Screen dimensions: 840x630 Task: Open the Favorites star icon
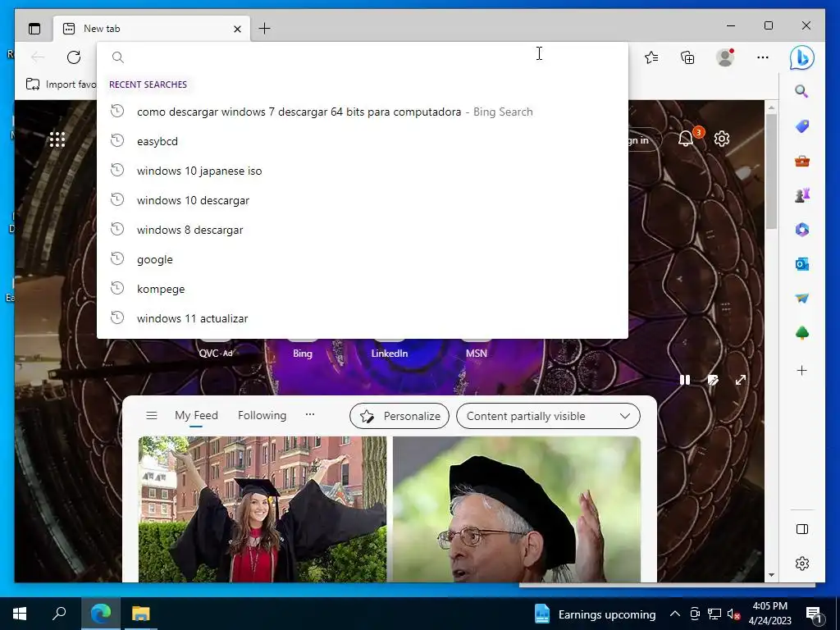tap(651, 57)
